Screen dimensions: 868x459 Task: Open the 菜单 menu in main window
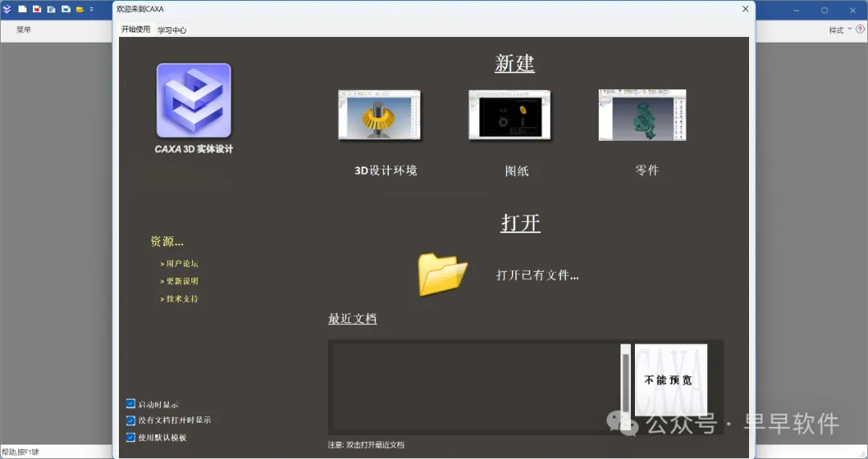pyautogui.click(x=24, y=30)
